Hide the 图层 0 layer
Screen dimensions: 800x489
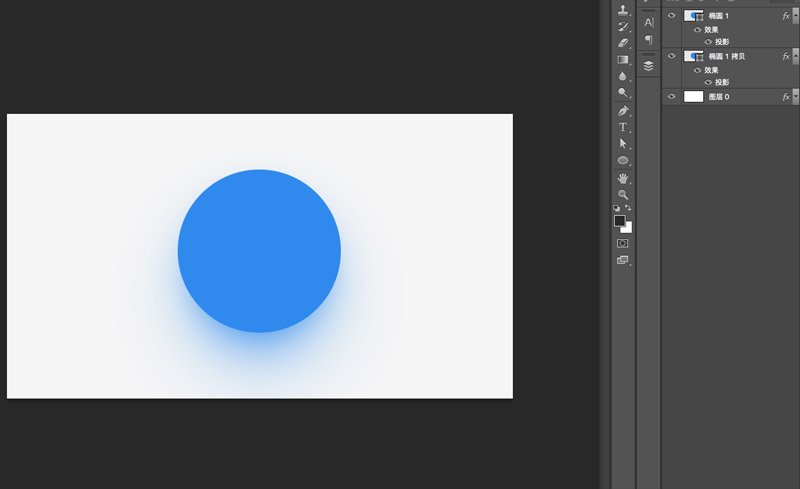point(671,96)
